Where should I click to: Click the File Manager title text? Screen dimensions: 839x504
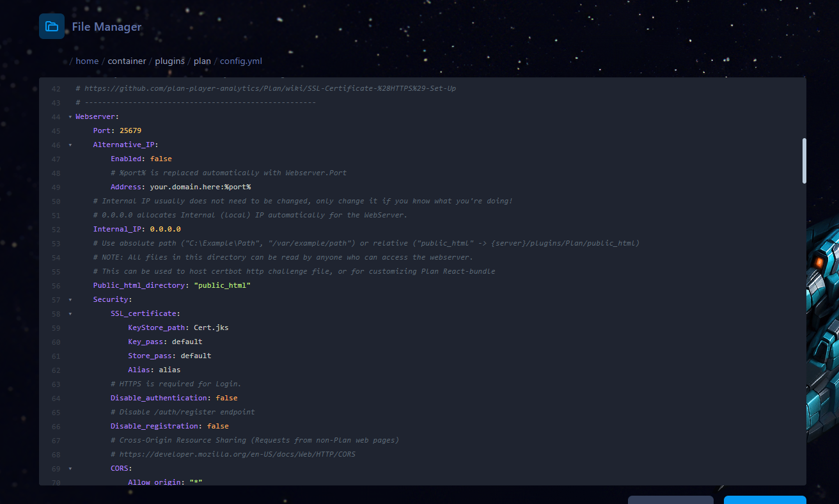(x=107, y=27)
